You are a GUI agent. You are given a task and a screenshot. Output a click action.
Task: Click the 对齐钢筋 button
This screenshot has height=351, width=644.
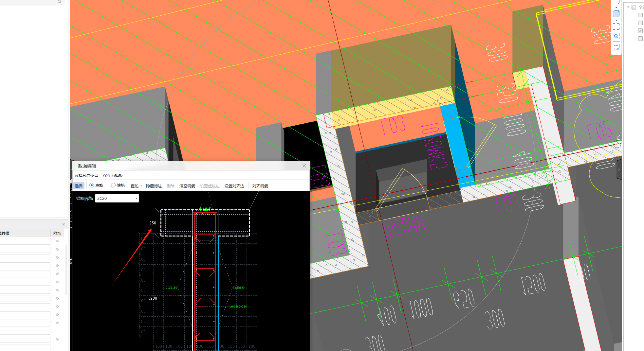tap(260, 186)
